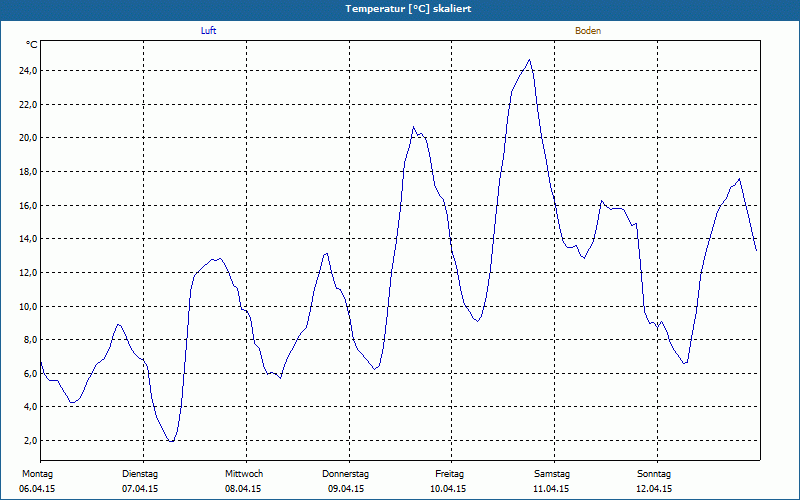Click the 'Luft' legend label

click(x=208, y=31)
